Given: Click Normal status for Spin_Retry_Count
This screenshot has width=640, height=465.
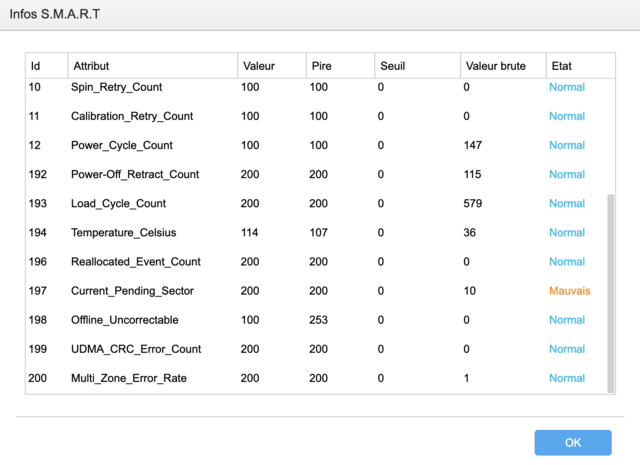Looking at the screenshot, I should (x=567, y=87).
